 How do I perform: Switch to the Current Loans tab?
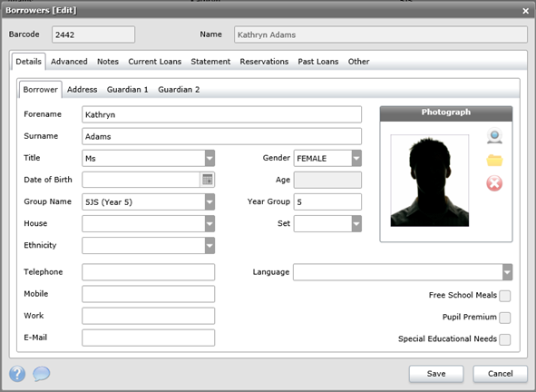click(155, 62)
